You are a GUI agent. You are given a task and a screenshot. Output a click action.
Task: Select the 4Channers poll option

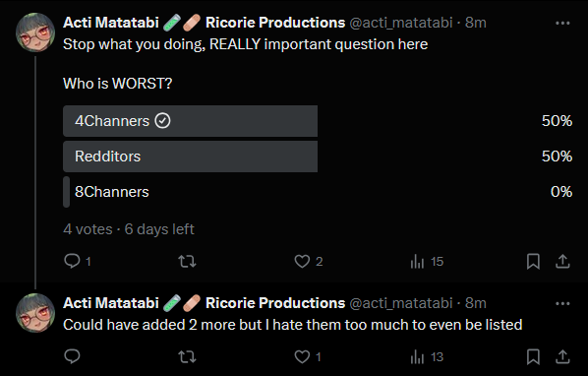[x=318, y=121]
